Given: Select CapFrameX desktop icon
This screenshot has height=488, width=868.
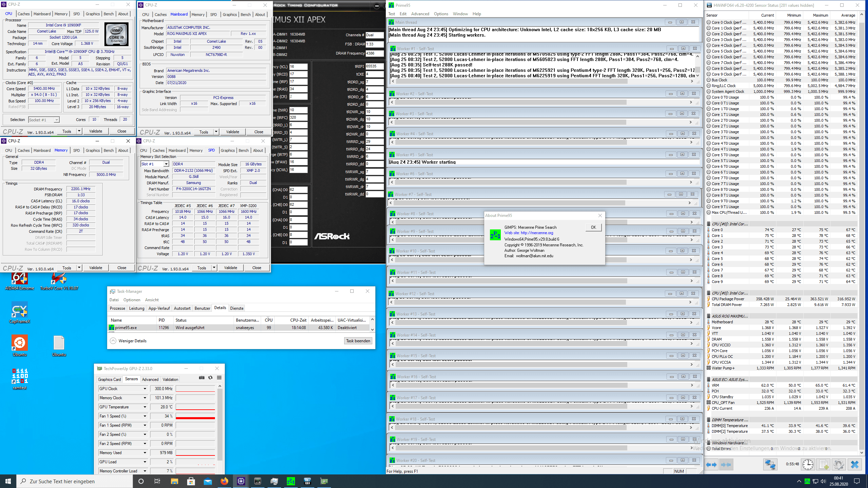Looking at the screenshot, I should pyautogui.click(x=20, y=312).
